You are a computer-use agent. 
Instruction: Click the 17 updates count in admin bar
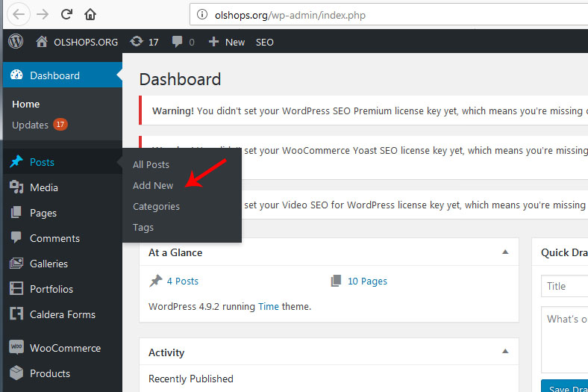154,42
